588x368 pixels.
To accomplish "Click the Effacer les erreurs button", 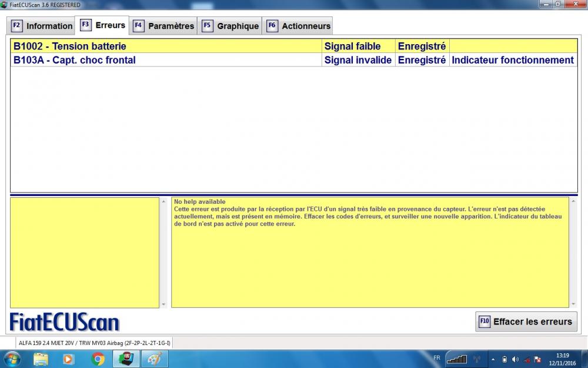I will click(x=526, y=321).
